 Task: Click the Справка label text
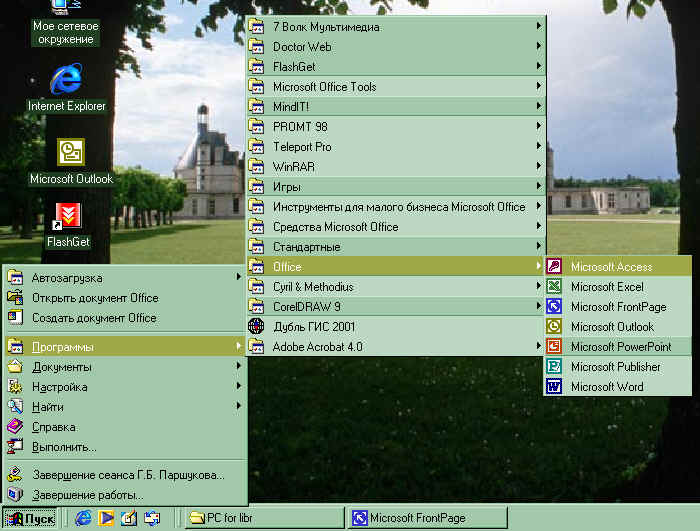[x=54, y=427]
